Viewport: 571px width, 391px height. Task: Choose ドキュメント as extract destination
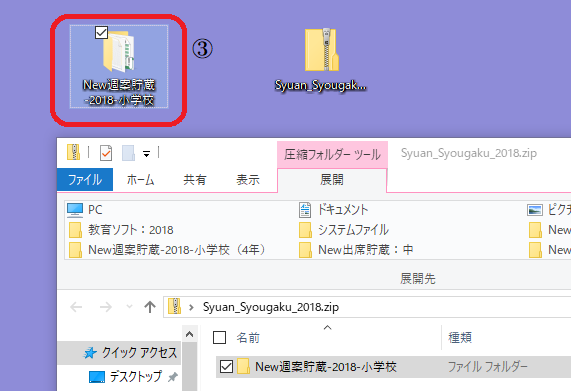(334, 210)
